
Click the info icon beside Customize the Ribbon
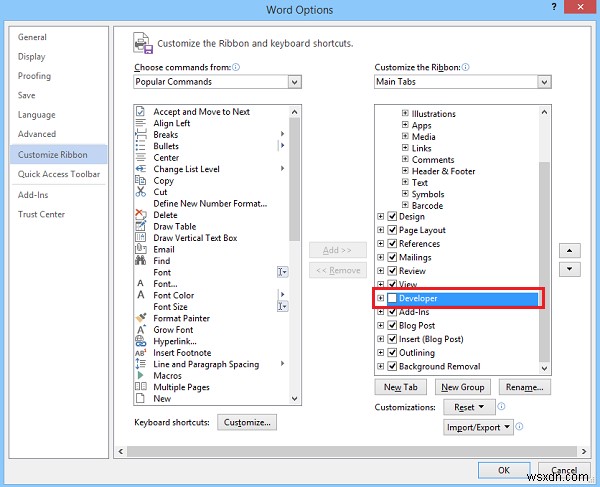(x=465, y=67)
